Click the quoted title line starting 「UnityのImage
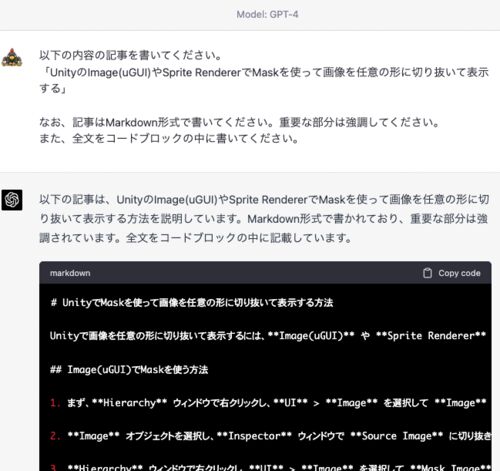This screenshot has width=500, height=471. pos(264,72)
